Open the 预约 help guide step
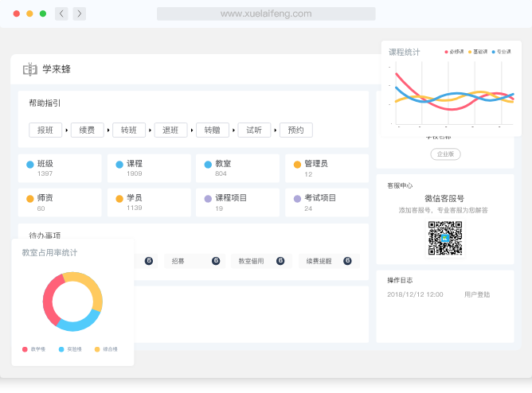Screen dimensions: 532x393 [295, 130]
